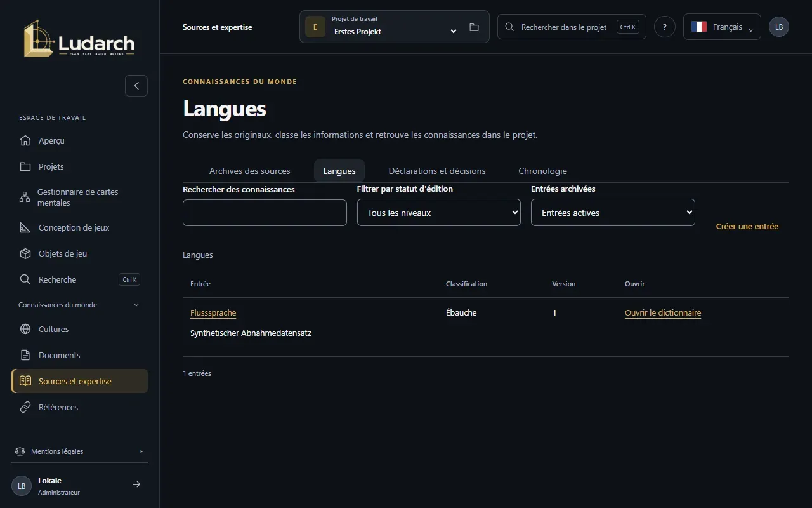
Task: Click the Recherche magnifier icon in sidebar
Action: point(25,279)
